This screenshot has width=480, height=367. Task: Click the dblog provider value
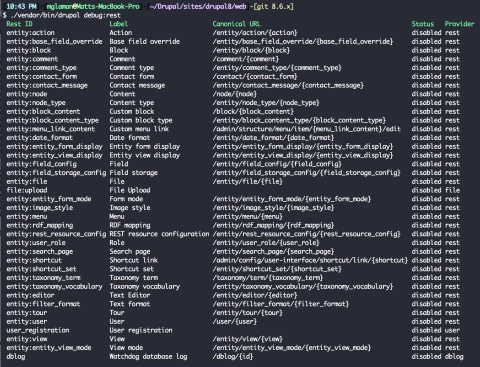(x=454, y=357)
